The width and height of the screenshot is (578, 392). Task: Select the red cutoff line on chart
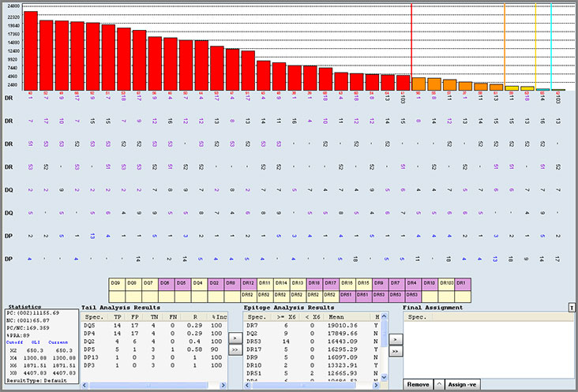(x=411, y=47)
